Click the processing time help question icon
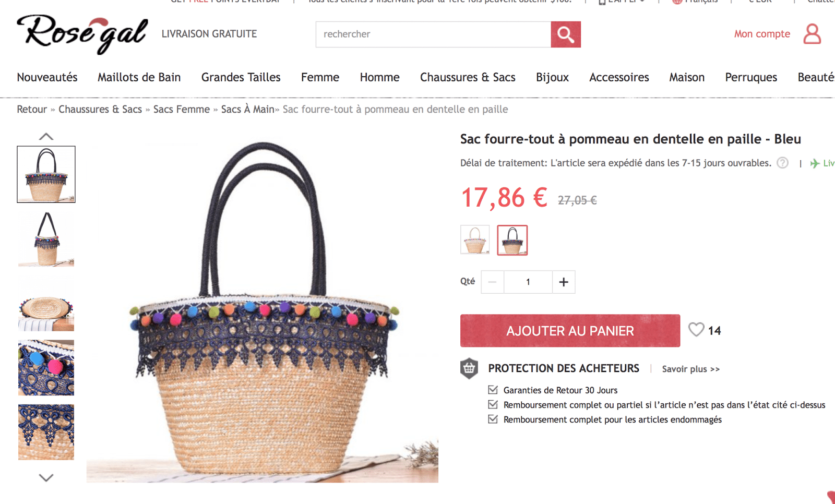The width and height of the screenshot is (835, 504). [782, 163]
